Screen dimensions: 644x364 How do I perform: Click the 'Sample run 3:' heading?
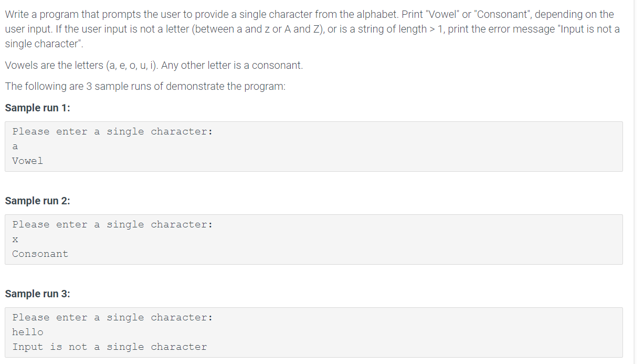[37, 294]
